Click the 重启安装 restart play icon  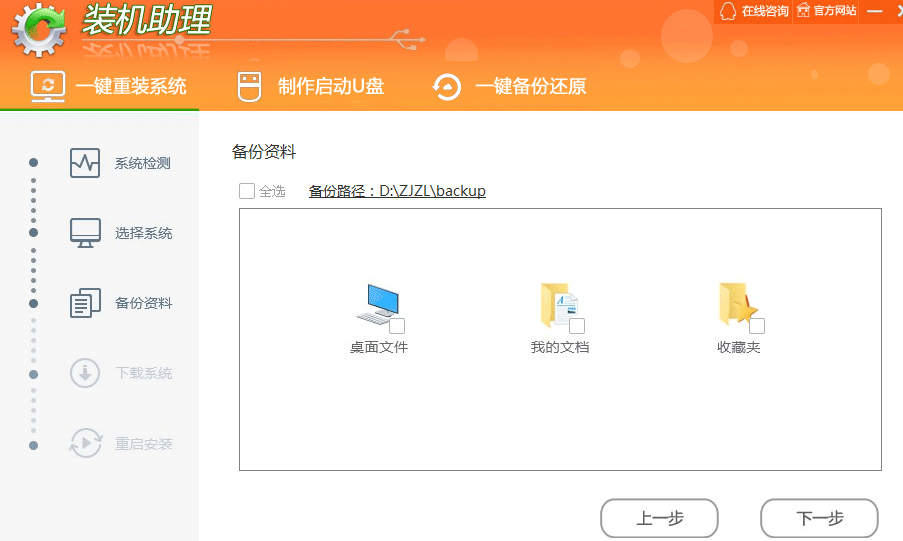[x=85, y=443]
